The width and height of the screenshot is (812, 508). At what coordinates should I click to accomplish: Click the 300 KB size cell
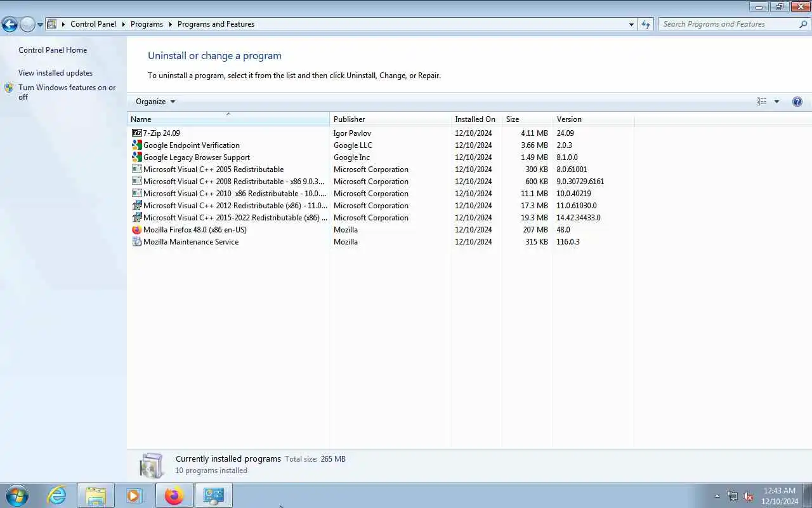[x=537, y=170]
